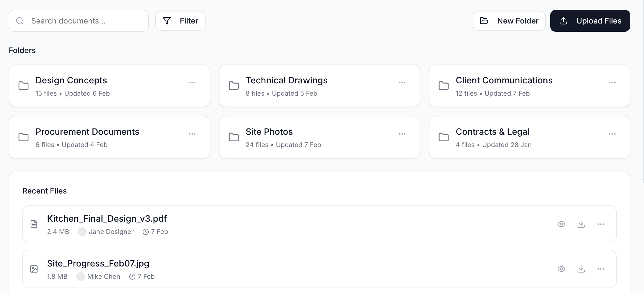Click the upload arrow icon on Upload Files
The image size is (644, 293).
(563, 20)
